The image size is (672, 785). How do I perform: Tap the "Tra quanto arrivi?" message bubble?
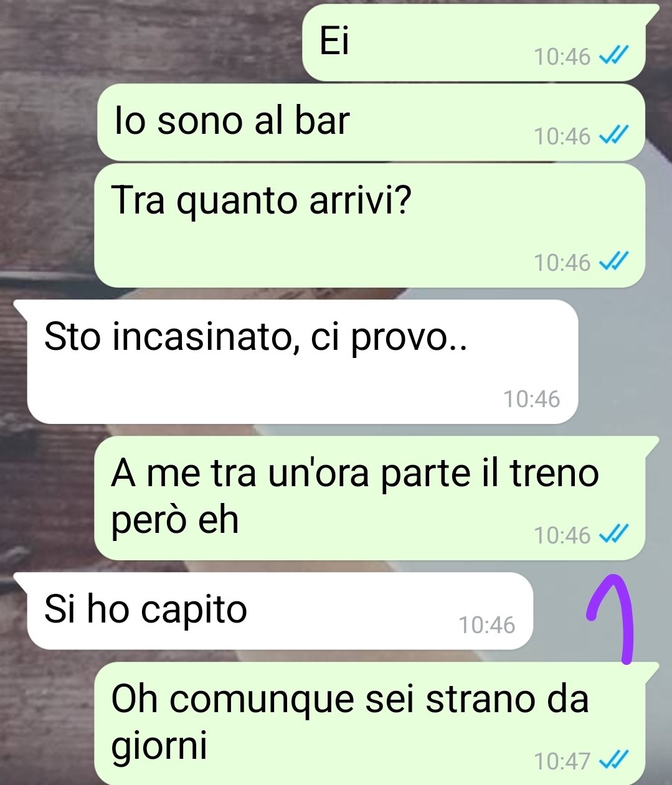click(369, 225)
